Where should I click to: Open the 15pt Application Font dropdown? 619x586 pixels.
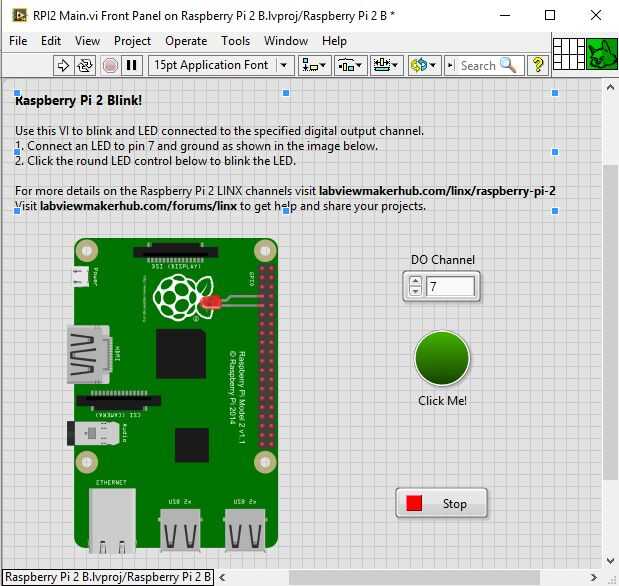point(221,65)
